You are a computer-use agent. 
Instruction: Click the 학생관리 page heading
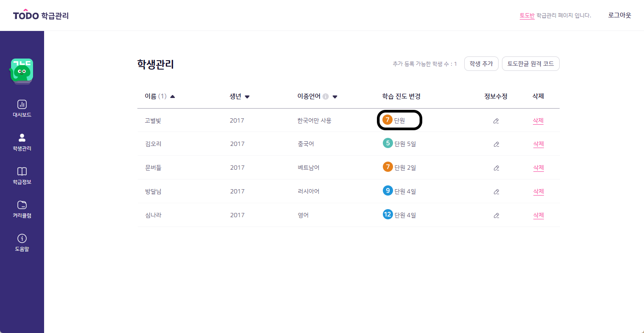point(156,64)
